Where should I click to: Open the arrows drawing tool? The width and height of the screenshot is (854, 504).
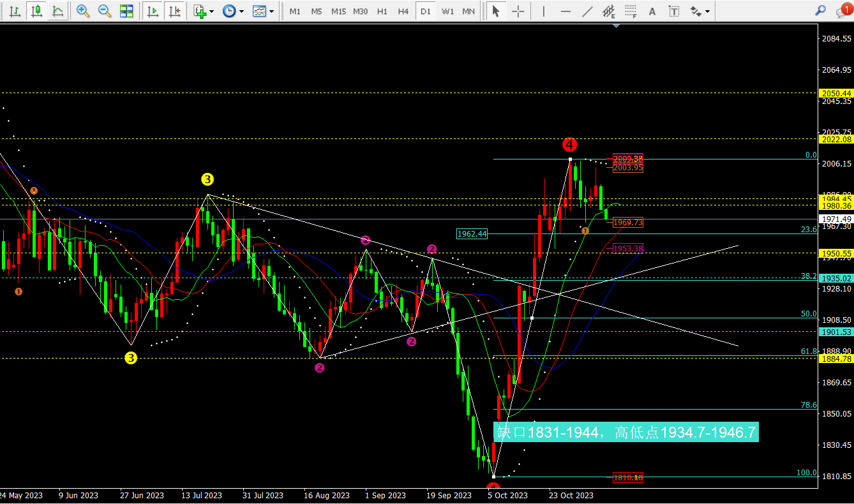(x=695, y=11)
